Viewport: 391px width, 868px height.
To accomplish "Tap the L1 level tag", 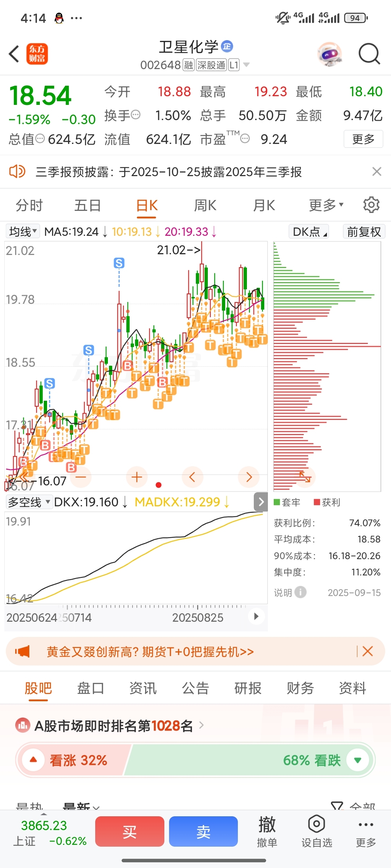I will pos(234,65).
